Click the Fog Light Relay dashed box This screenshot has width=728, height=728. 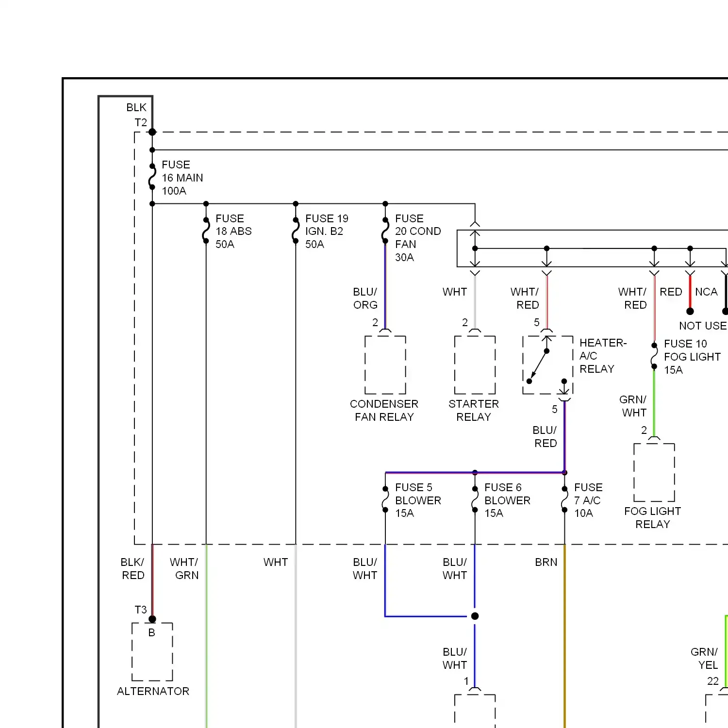(654, 472)
